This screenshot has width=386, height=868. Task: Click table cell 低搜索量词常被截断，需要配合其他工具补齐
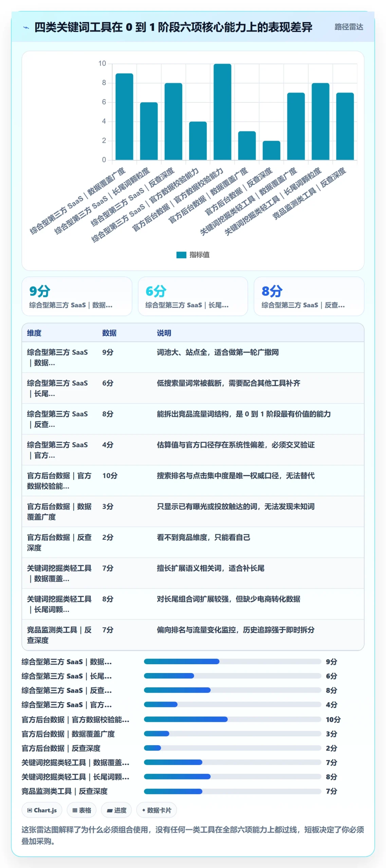pos(228,383)
